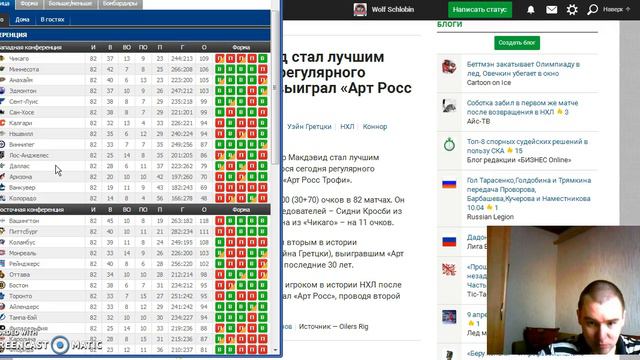Click the search magnifier icon
This screenshot has width=640, height=360.
coord(592,9)
